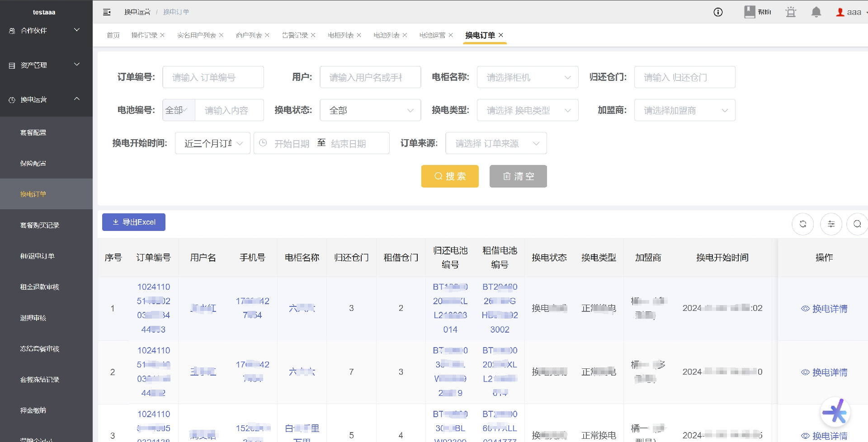Focus the 归还仓门 input field

pyautogui.click(x=685, y=77)
